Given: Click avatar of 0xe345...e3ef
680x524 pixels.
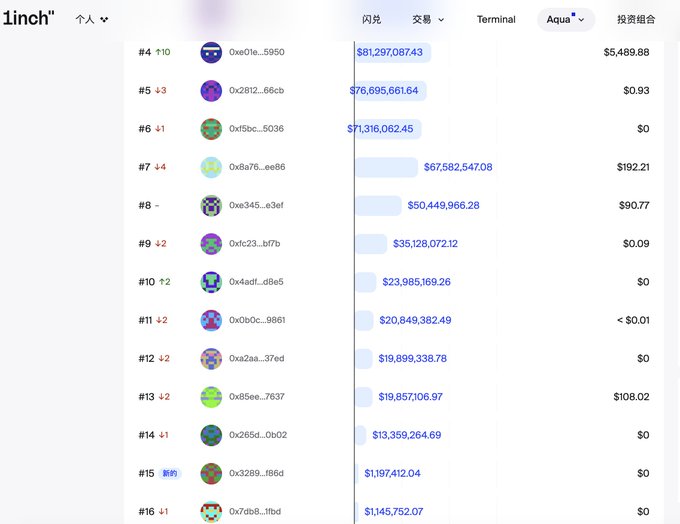Looking at the screenshot, I should (x=211, y=205).
